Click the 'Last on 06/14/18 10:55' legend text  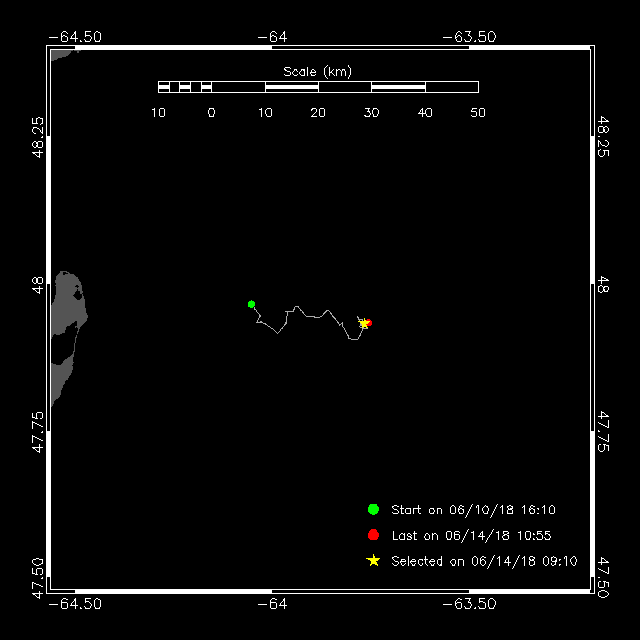[x=472, y=535]
